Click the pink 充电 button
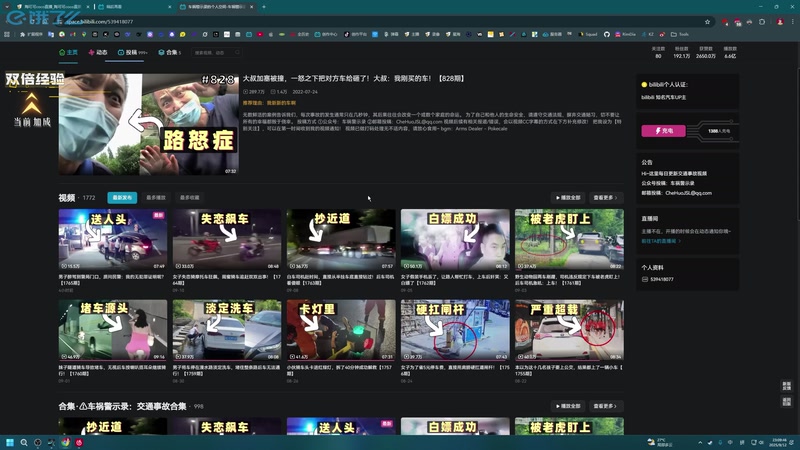800x450 pixels. 663,131
